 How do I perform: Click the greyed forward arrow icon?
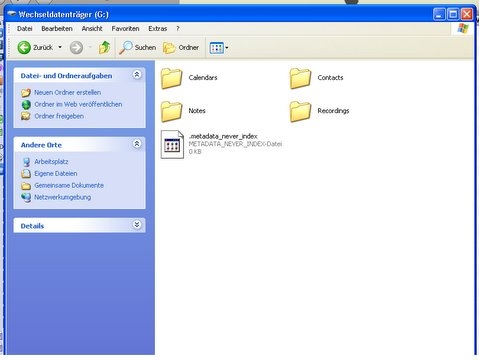pyautogui.click(x=76, y=48)
